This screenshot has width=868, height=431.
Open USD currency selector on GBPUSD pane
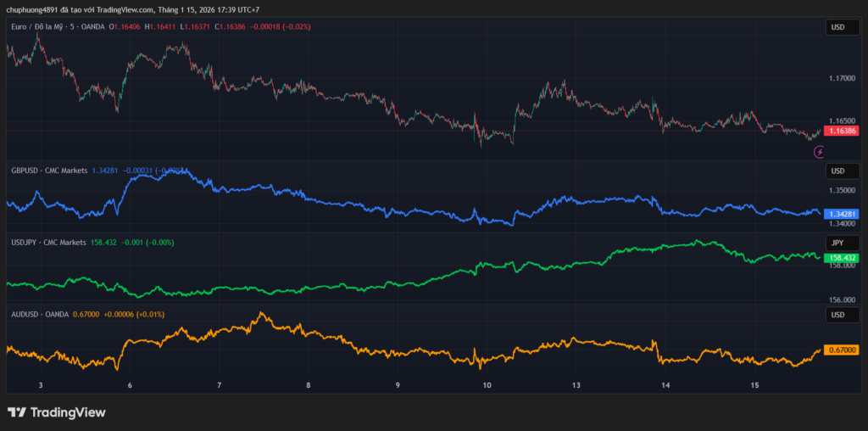(837, 171)
